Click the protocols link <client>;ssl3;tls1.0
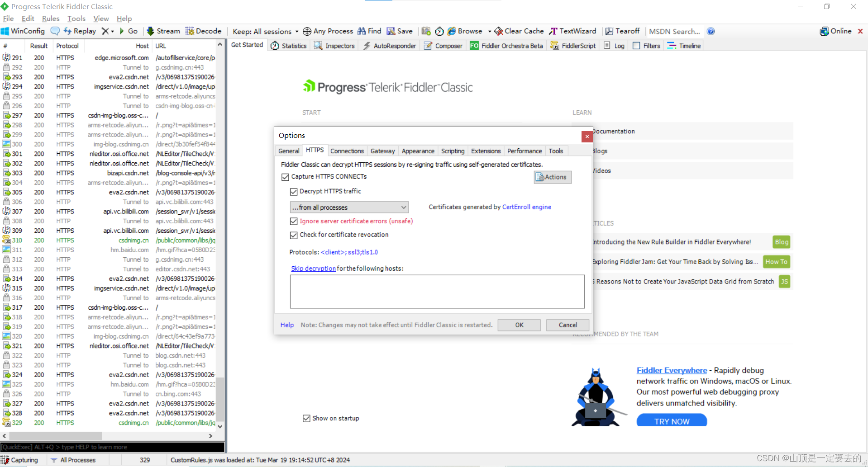Screen dimensions: 868x467 click(x=349, y=252)
